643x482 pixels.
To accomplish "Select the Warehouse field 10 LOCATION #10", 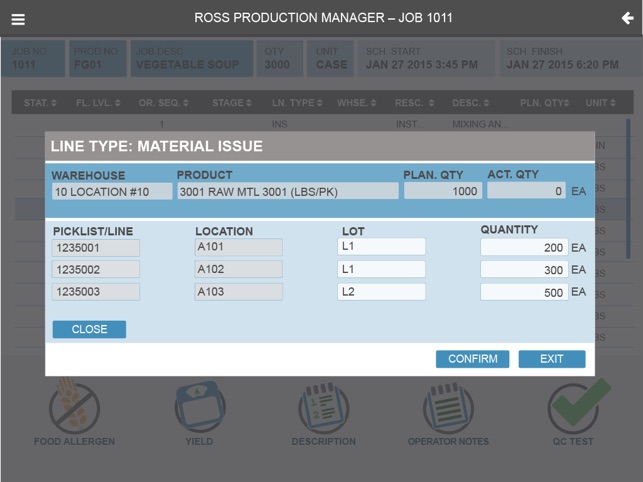I will pyautogui.click(x=112, y=192).
